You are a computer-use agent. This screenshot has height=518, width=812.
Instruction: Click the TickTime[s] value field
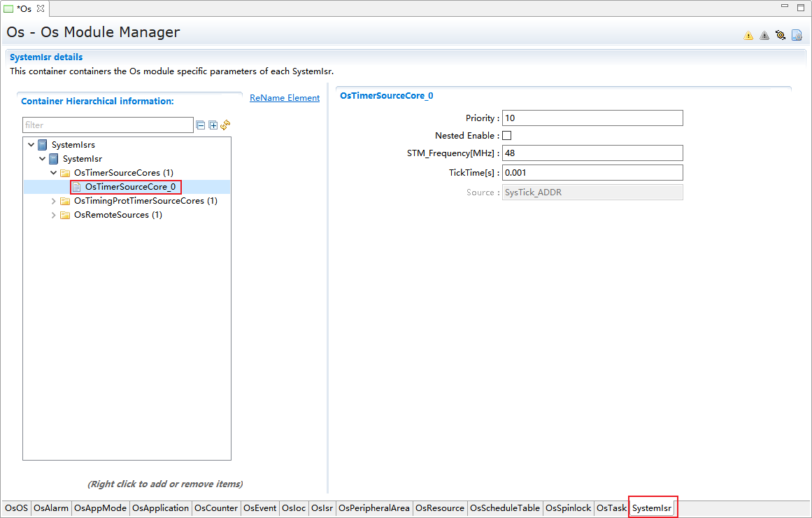[592, 173]
